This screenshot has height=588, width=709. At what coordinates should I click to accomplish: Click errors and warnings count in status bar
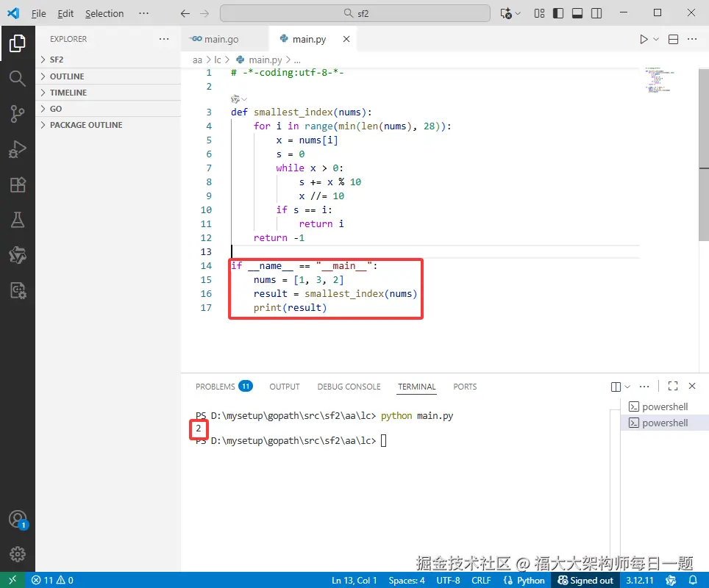pyautogui.click(x=52, y=580)
